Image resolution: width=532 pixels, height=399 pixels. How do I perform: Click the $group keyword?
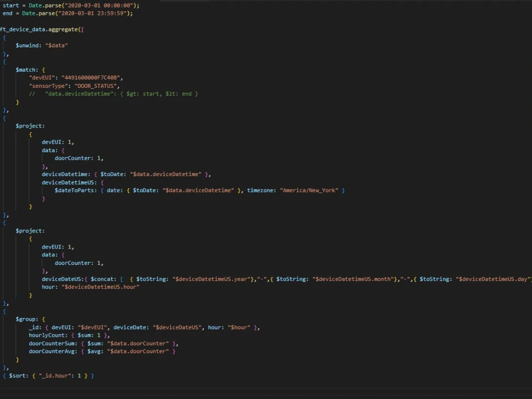[27, 319]
